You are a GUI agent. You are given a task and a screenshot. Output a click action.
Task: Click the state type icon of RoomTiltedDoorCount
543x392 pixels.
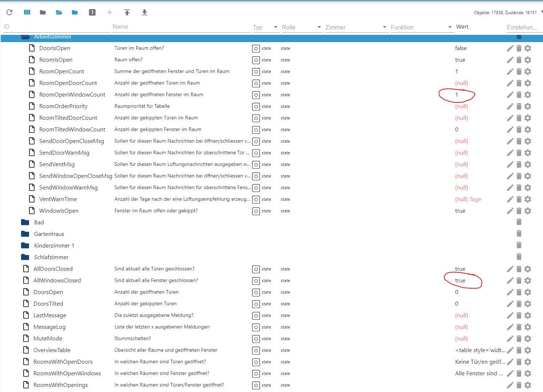click(256, 118)
